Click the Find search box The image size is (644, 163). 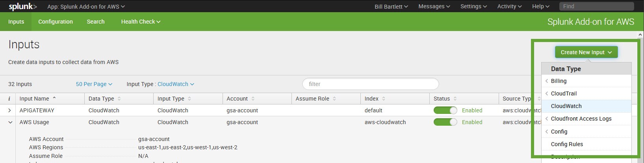[x=596, y=6]
